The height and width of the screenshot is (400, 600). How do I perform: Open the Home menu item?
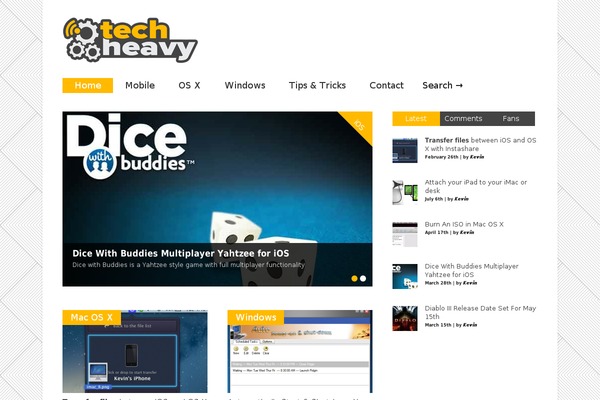[88, 85]
